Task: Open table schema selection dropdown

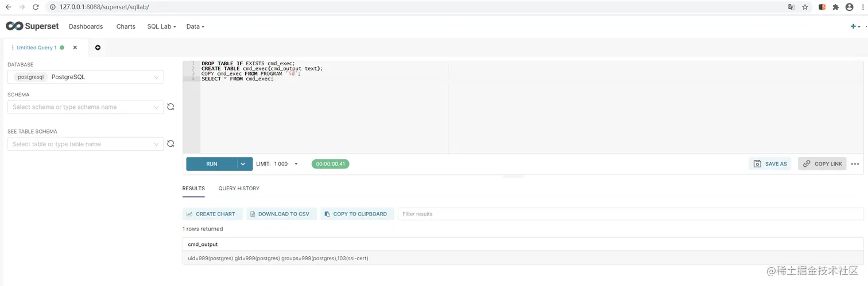Action: (86, 144)
